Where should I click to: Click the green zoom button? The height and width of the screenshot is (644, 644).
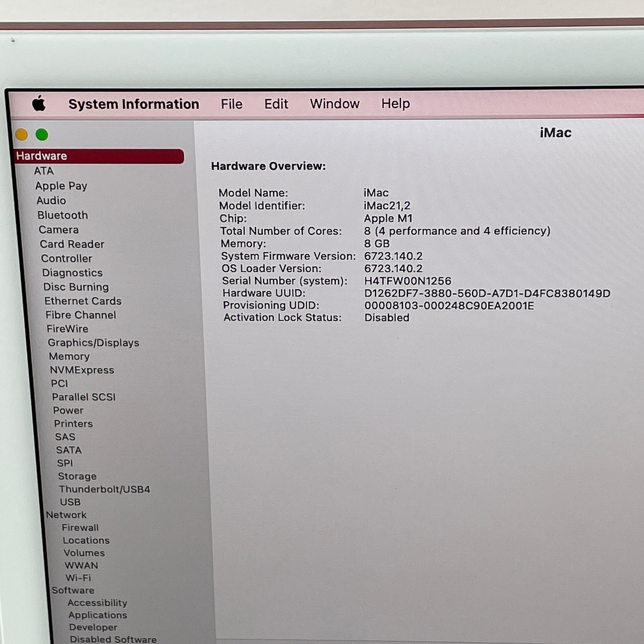[x=41, y=134]
